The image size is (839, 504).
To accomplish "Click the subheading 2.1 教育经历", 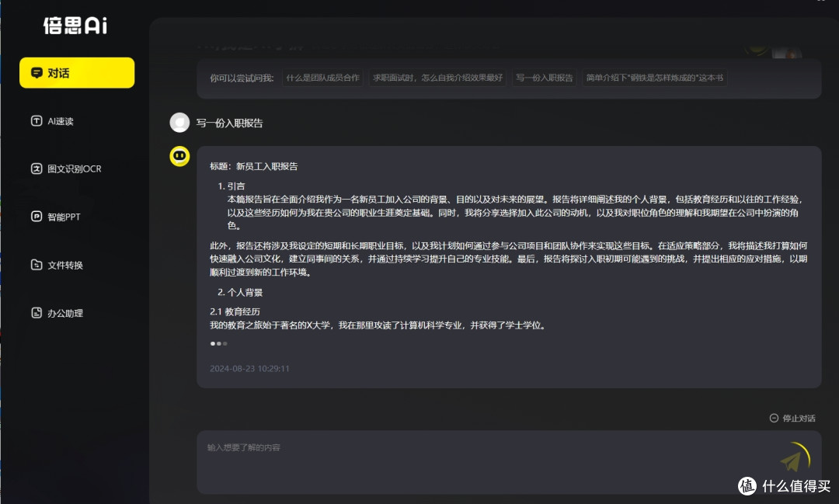I will coord(235,311).
